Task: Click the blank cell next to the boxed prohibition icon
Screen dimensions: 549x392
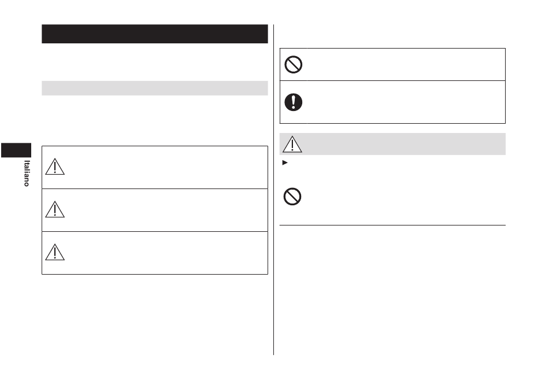Action: pyautogui.click(x=406, y=64)
